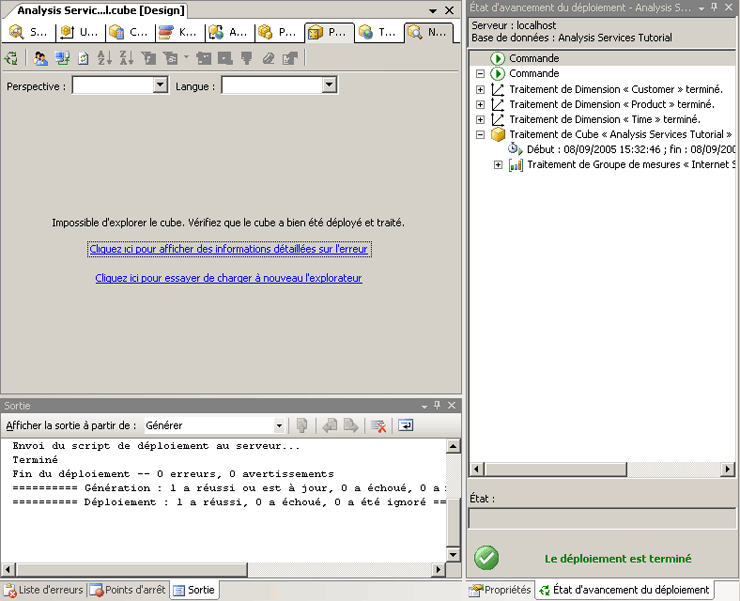The height and width of the screenshot is (601, 740).
Task: Select the État d'avancement du déploiement tab
Action: coord(624,590)
